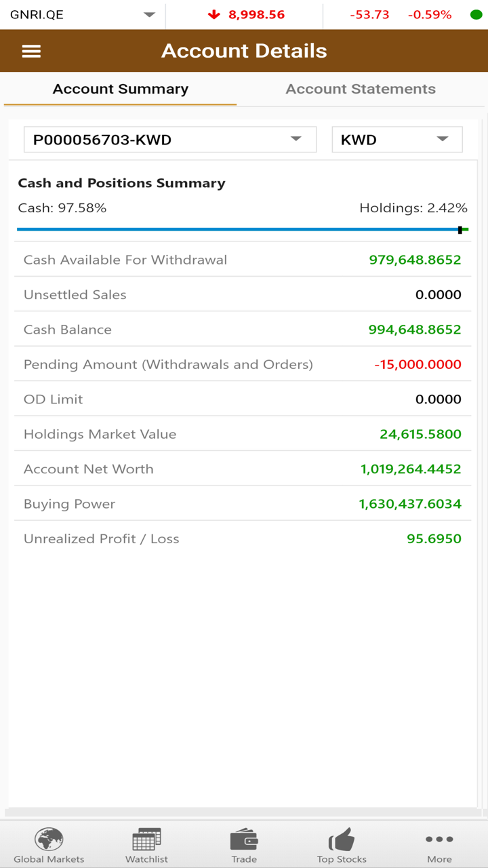Tap the cash/holdings ratio bar marker
Screen dimensions: 488x868
pyautogui.click(x=460, y=230)
